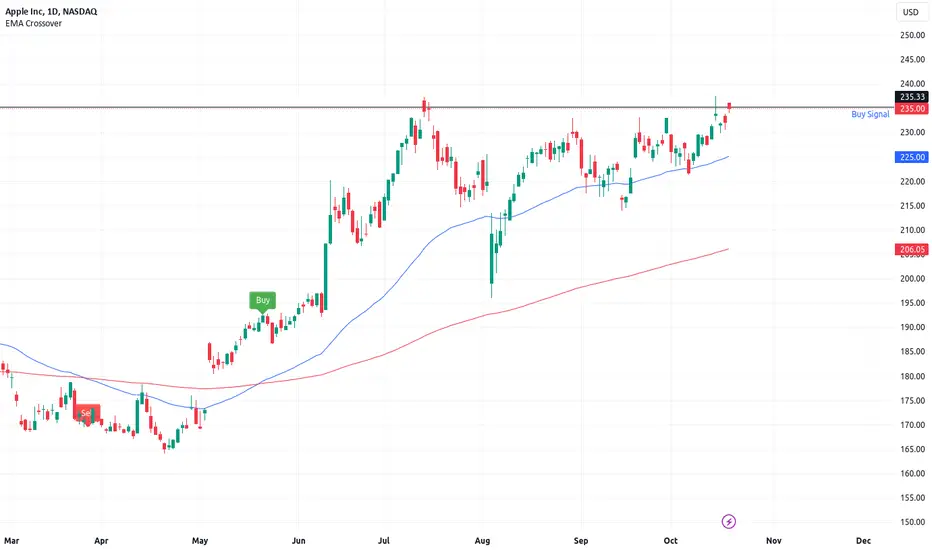This screenshot has height=550, width=932.
Task: Click the Mar label on time axis
Action: [11, 540]
